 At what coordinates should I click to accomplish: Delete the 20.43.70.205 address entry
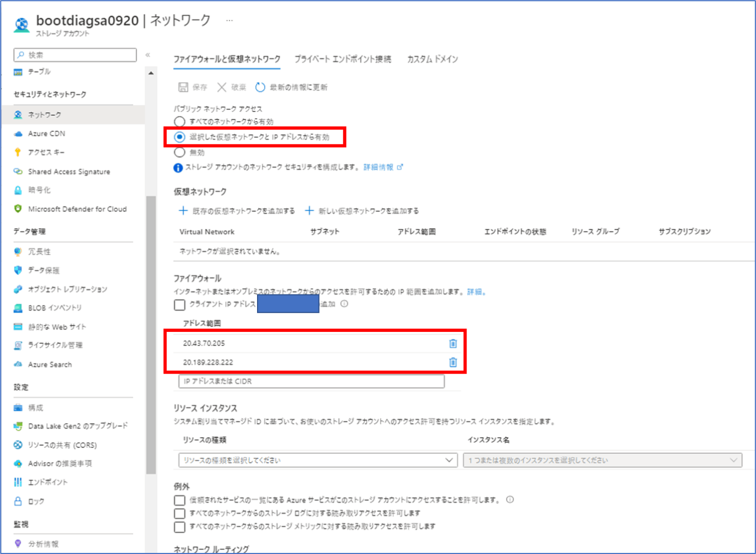(x=453, y=343)
